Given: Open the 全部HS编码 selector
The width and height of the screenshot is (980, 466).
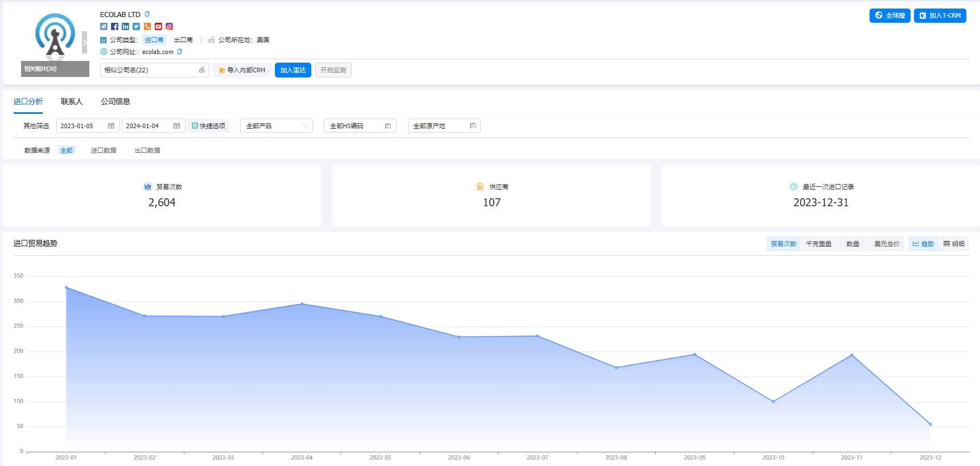Looking at the screenshot, I should (x=360, y=126).
